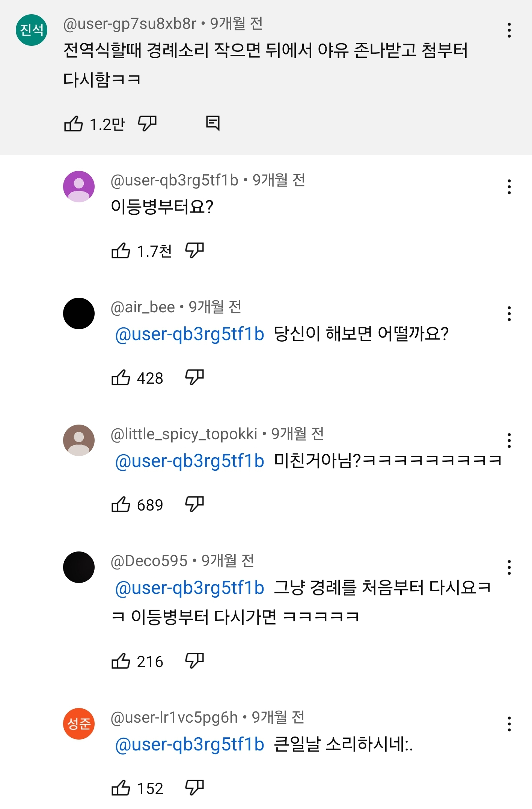This screenshot has height=809, width=532.
Task: Open more options for @little_spicy_topokki's reply
Action: 509,440
